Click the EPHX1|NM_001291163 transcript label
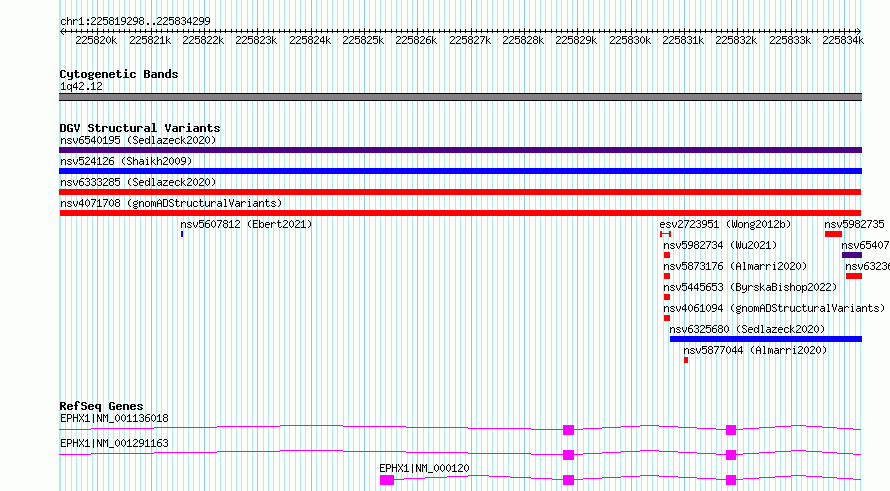This screenshot has height=491, width=890. 114,443
